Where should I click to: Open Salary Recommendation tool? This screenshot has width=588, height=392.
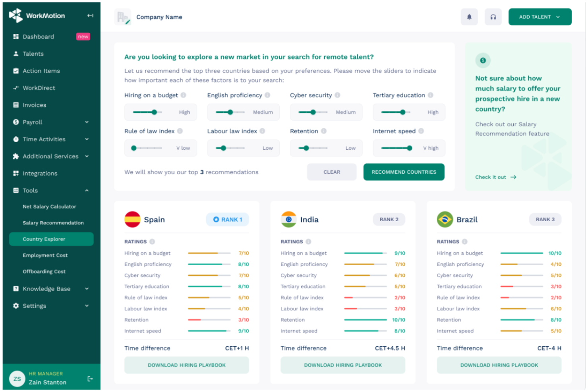[x=53, y=223]
